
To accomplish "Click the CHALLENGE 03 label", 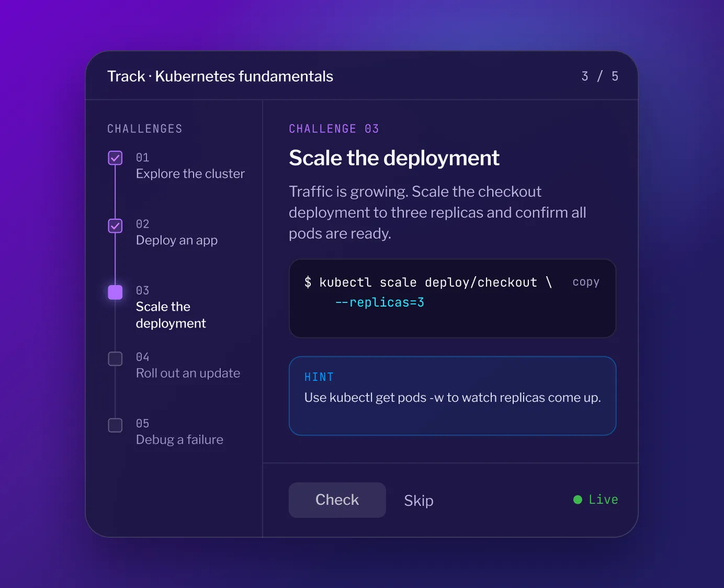I will pos(334,129).
